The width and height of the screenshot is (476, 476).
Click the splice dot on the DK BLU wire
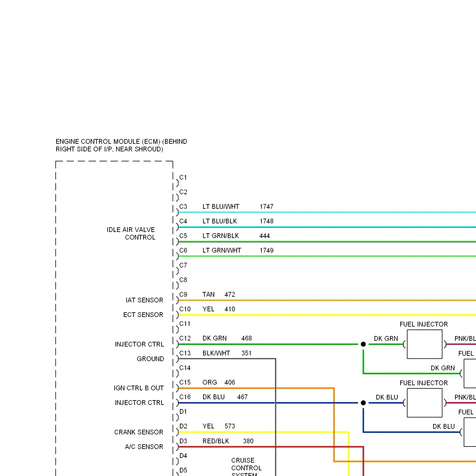coord(363,403)
